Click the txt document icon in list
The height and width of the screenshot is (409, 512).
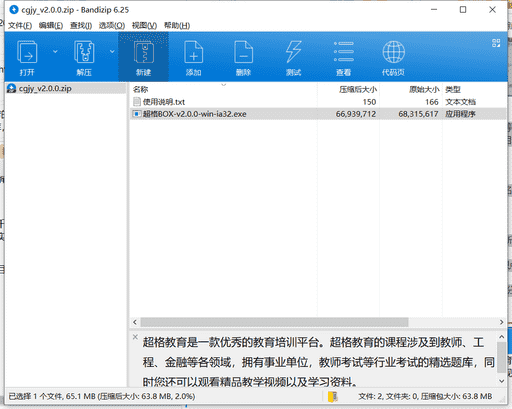click(136, 101)
